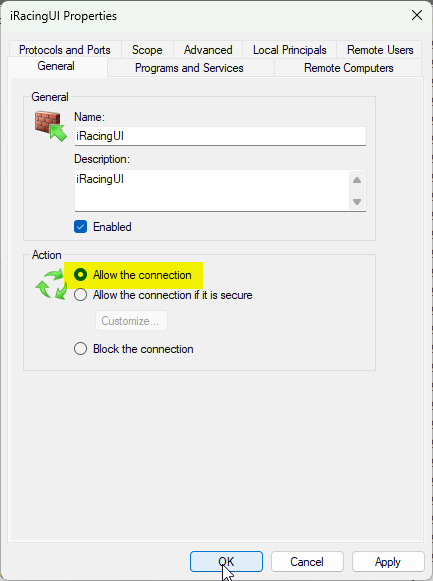The height and width of the screenshot is (581, 433).
Task: Uncheck the Enabled checkbox
Action: (x=80, y=227)
